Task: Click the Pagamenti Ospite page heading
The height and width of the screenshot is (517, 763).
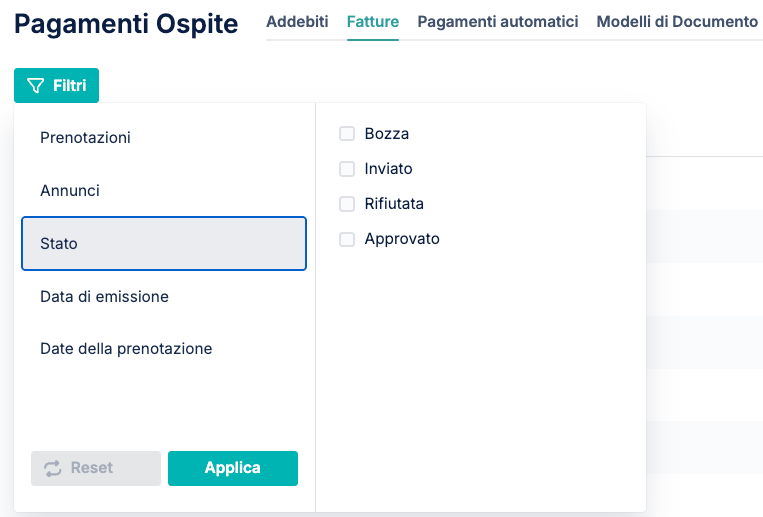Action: 126,23
